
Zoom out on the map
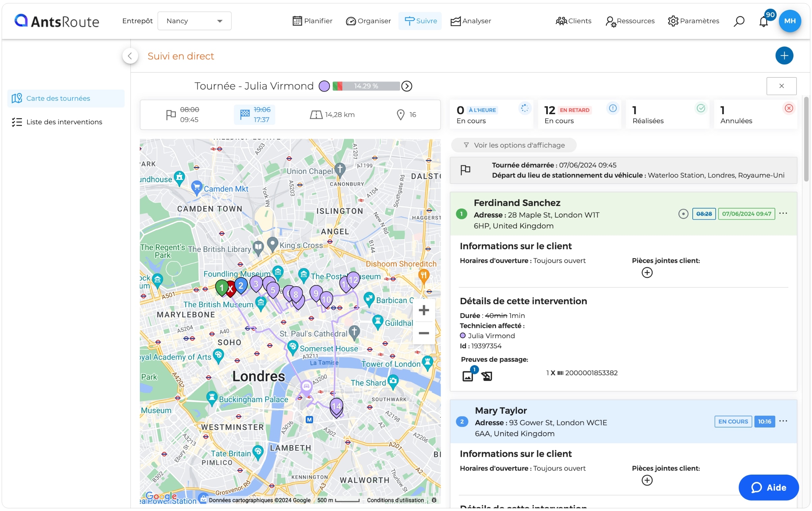click(424, 333)
